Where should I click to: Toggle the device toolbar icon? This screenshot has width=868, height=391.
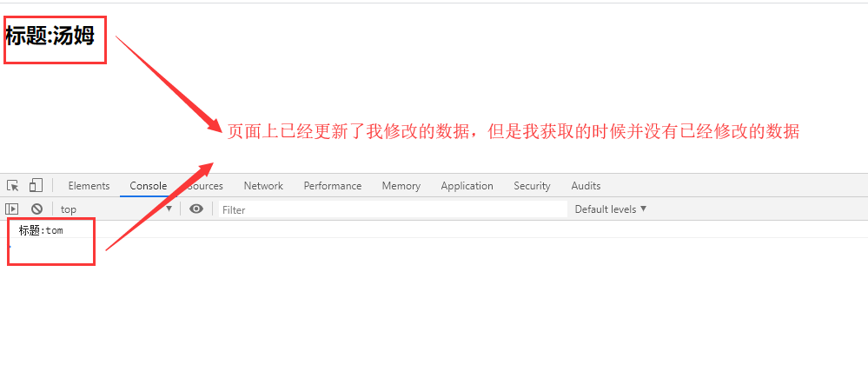click(x=36, y=186)
